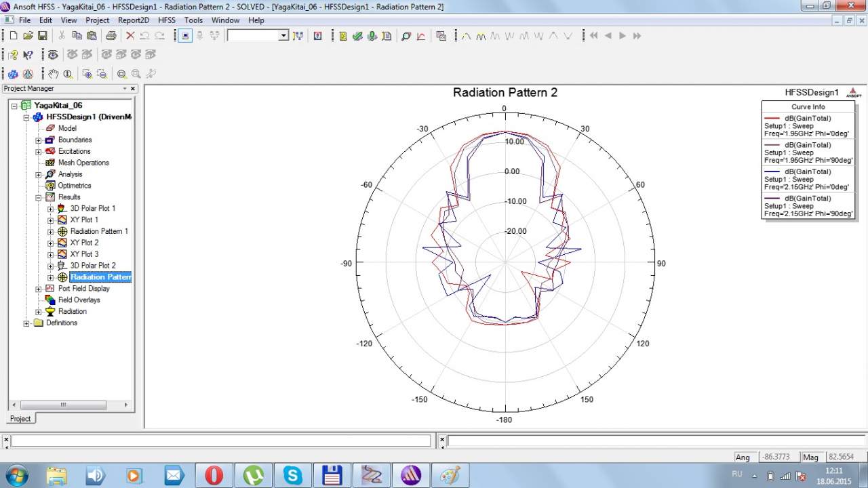Open the empty toolbar combo box dropdown
Screen dimensions: 868x488
pyautogui.click(x=283, y=36)
